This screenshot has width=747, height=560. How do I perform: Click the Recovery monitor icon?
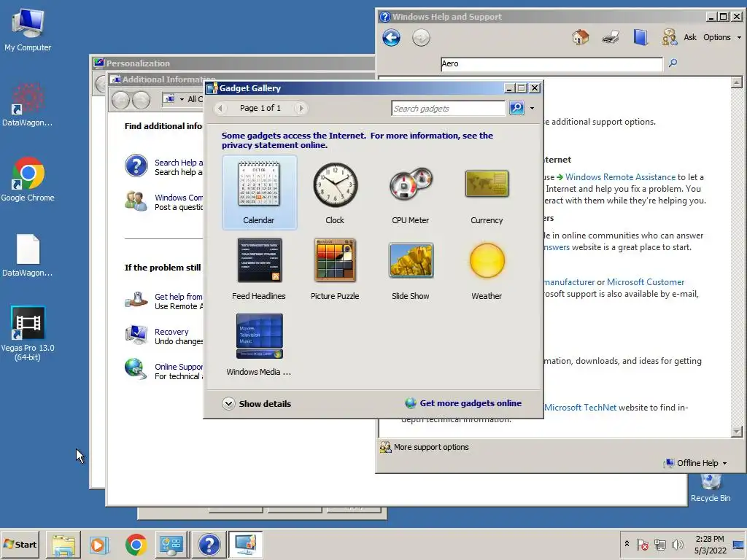(136, 335)
